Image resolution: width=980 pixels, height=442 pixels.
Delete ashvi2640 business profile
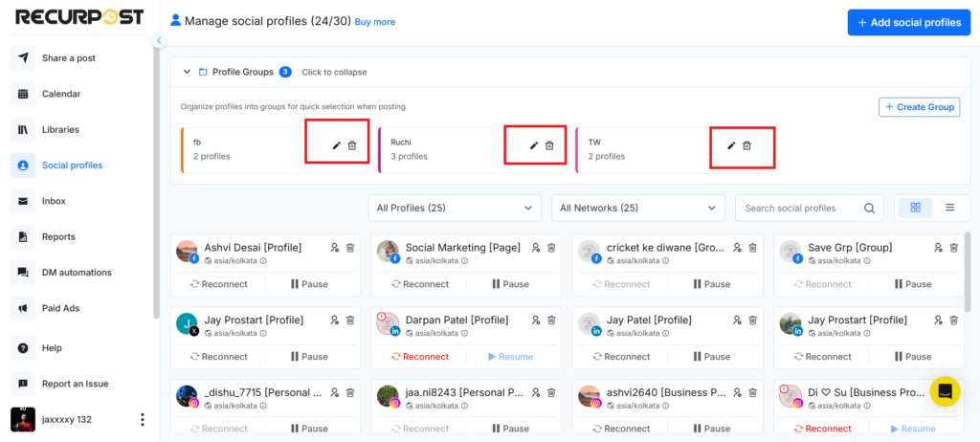pos(752,392)
